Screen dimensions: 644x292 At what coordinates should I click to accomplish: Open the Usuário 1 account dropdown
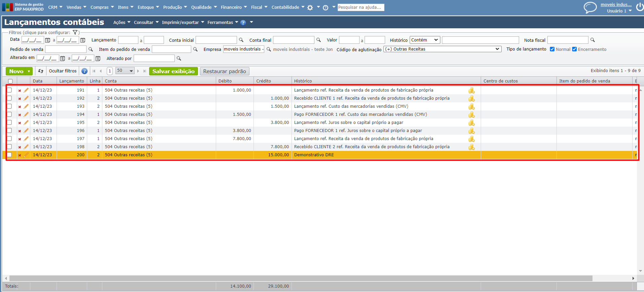[619, 11]
